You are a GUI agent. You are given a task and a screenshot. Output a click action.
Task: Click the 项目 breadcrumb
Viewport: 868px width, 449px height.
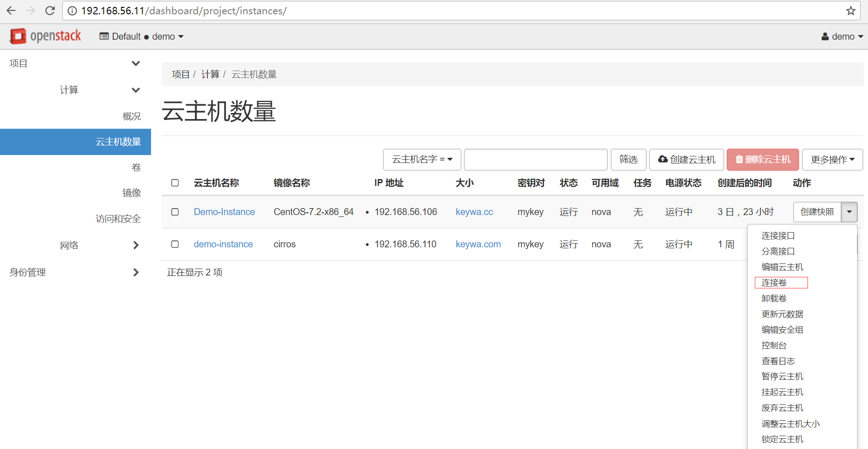pos(181,74)
